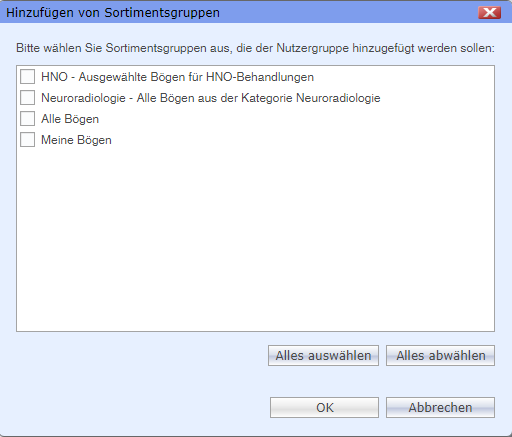Screen dimensions: 512x437
Task: Check the Meine Bögen checkbox
Action: click(x=27, y=140)
